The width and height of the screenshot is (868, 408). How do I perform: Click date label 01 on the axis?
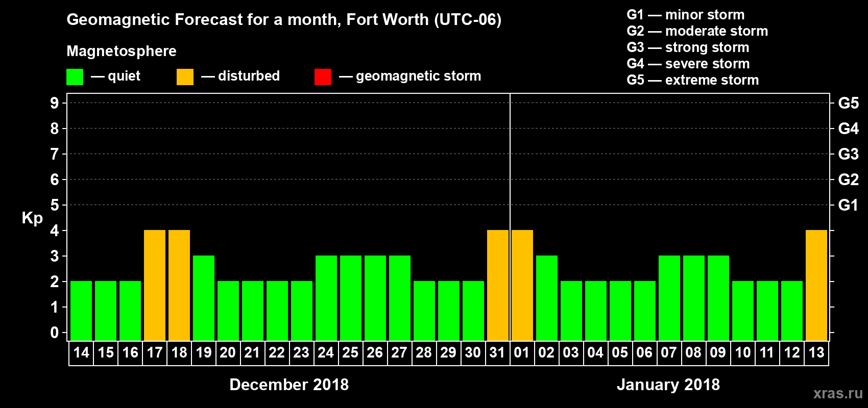point(522,353)
